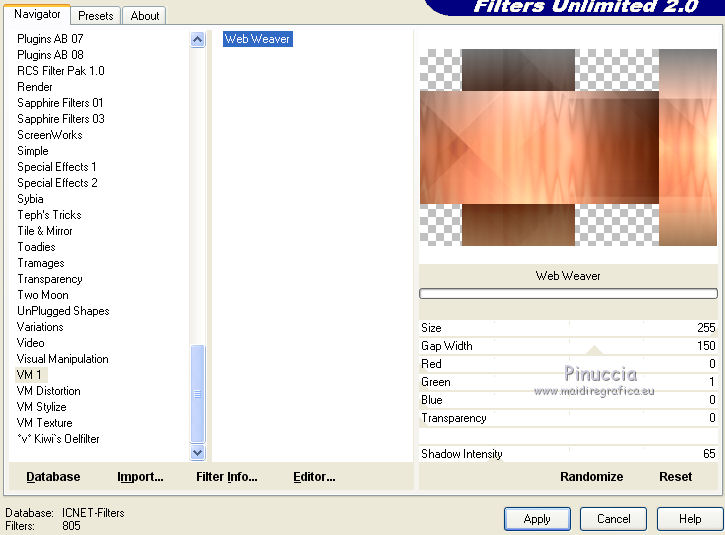Click Randomize filter settings
The image size is (725, 535).
591,477
